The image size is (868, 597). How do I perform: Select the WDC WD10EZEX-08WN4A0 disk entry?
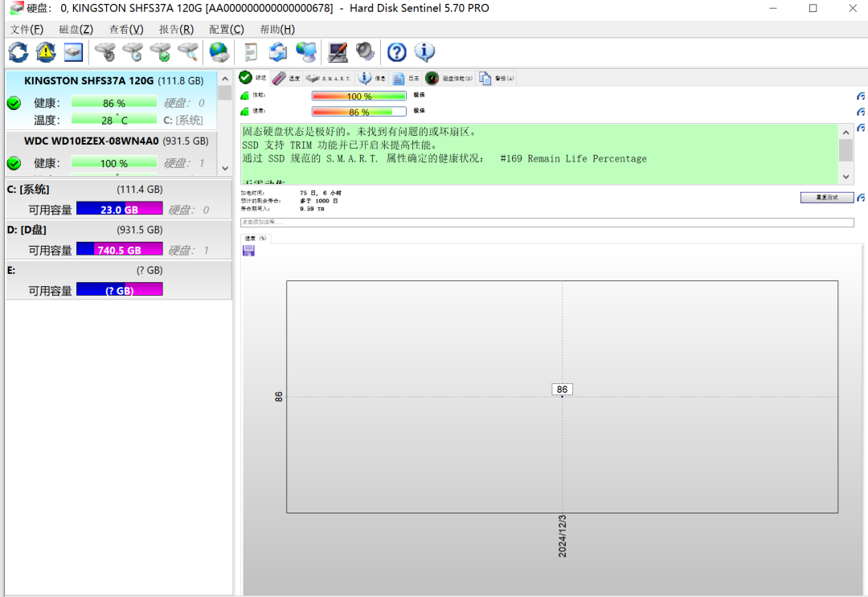pos(111,153)
